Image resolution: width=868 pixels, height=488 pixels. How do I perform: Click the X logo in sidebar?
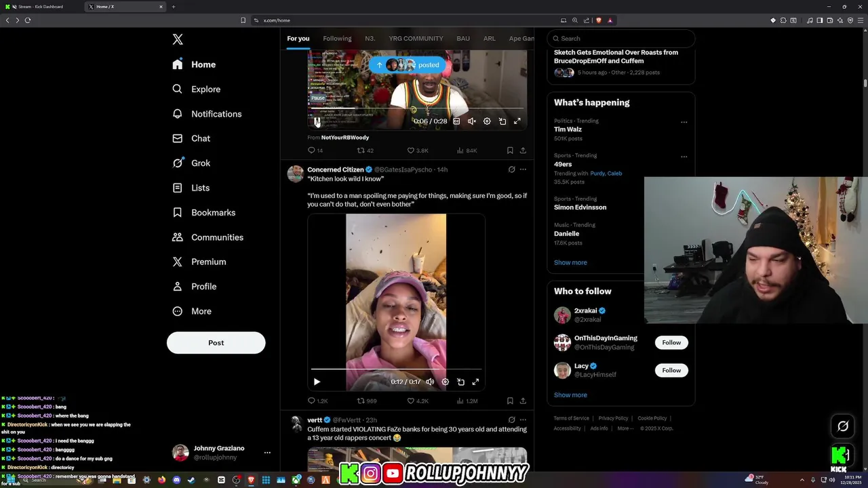pos(178,39)
